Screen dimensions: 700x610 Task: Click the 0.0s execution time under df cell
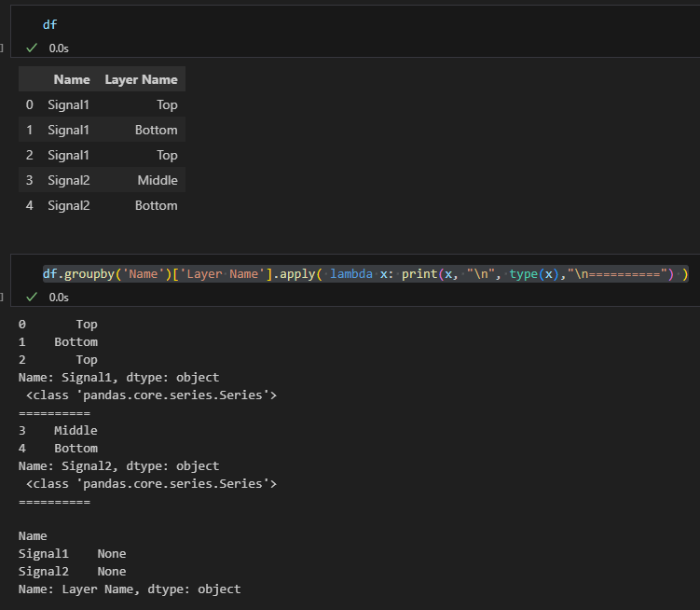click(59, 49)
